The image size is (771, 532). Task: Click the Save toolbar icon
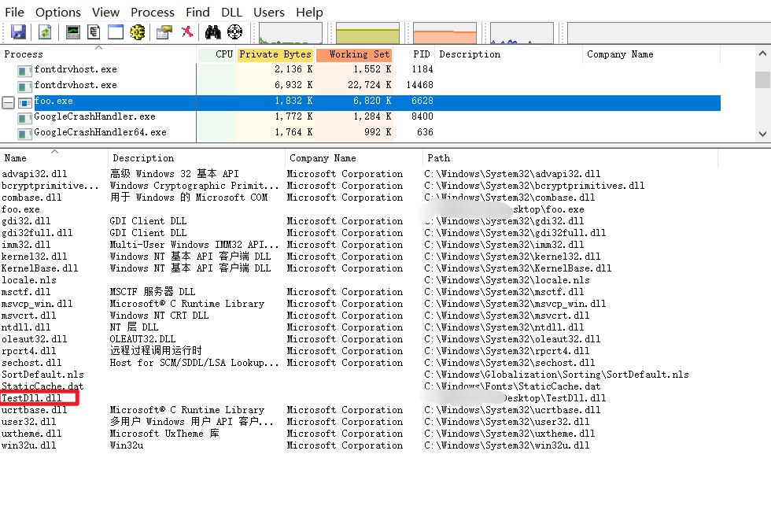pyautogui.click(x=18, y=32)
